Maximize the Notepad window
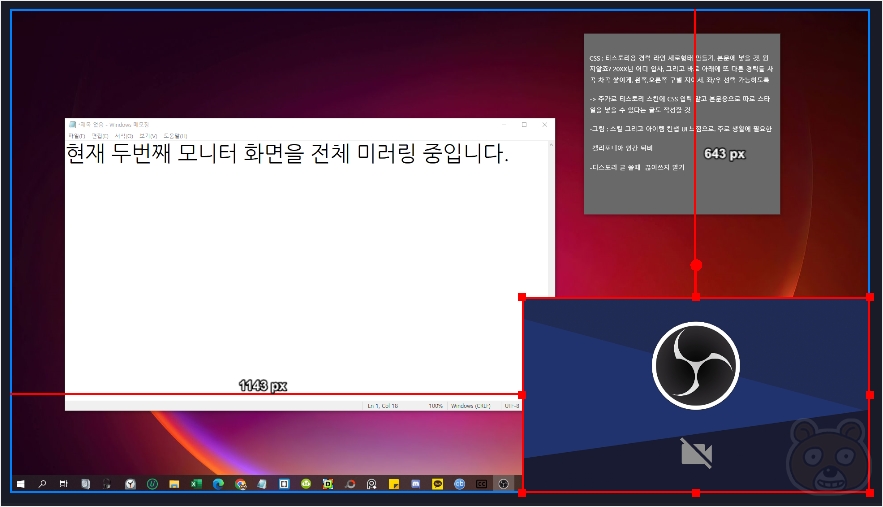 (x=524, y=124)
